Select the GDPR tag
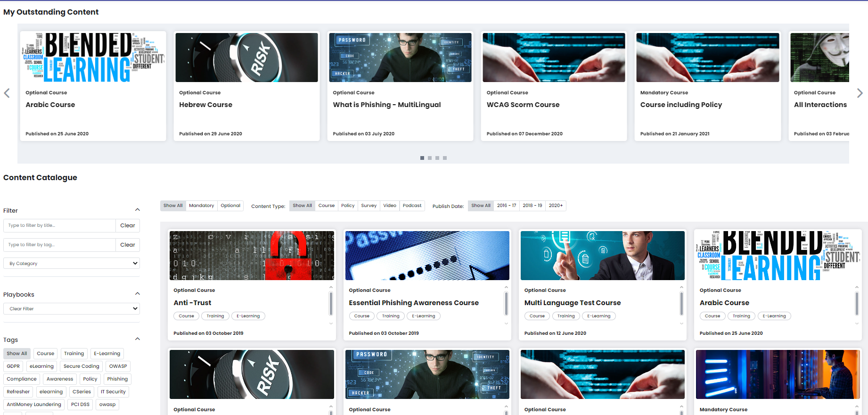 pos(13,366)
